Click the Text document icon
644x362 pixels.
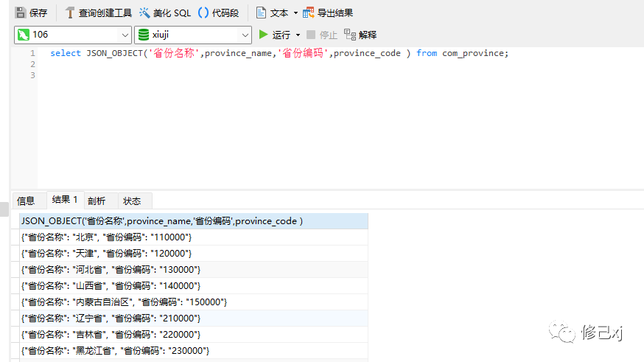261,13
